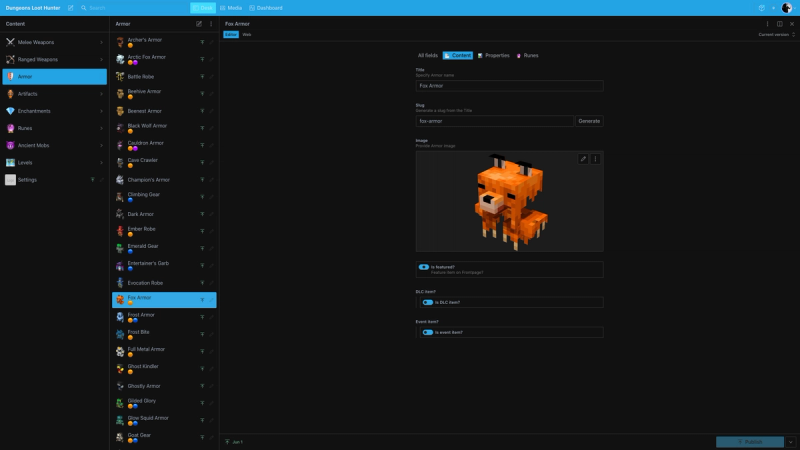Close the Fox Armor document pane

pyautogui.click(x=792, y=24)
